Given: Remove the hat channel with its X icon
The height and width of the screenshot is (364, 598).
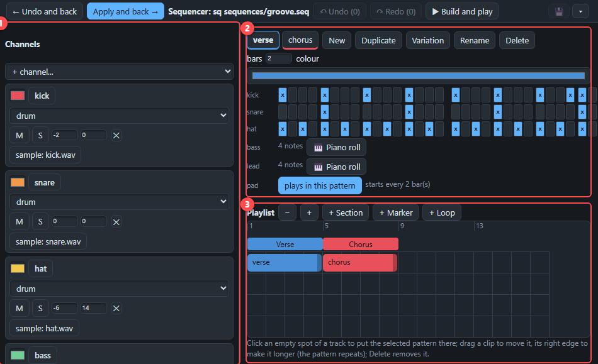Looking at the screenshot, I should pos(116,309).
